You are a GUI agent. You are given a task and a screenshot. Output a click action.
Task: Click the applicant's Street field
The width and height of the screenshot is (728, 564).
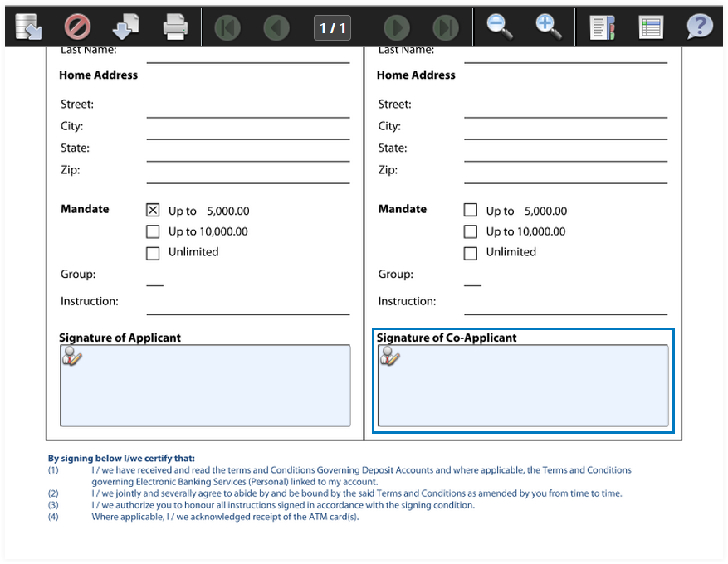tap(247, 108)
